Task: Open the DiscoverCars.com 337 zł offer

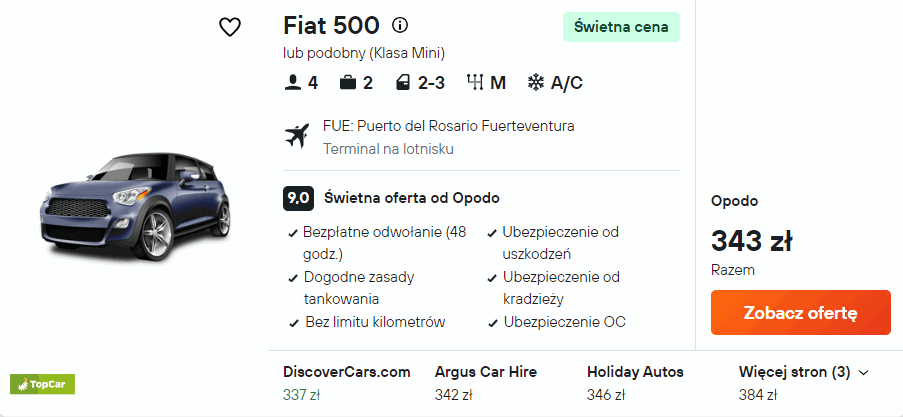Action: coord(346,383)
